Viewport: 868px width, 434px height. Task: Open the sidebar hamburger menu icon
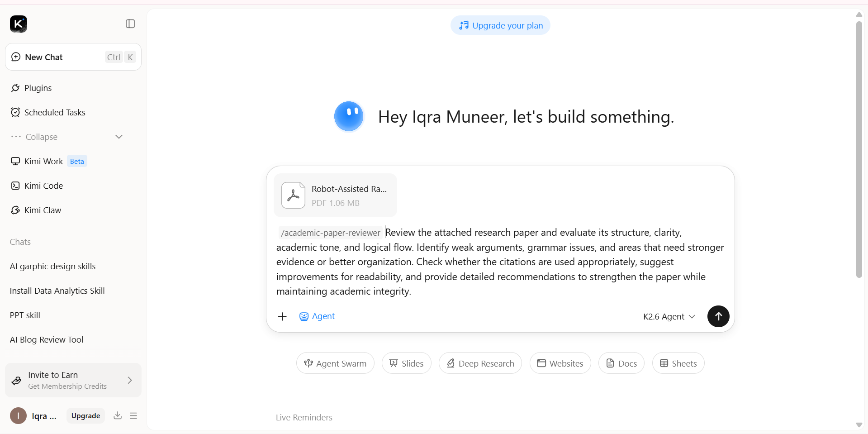133,415
